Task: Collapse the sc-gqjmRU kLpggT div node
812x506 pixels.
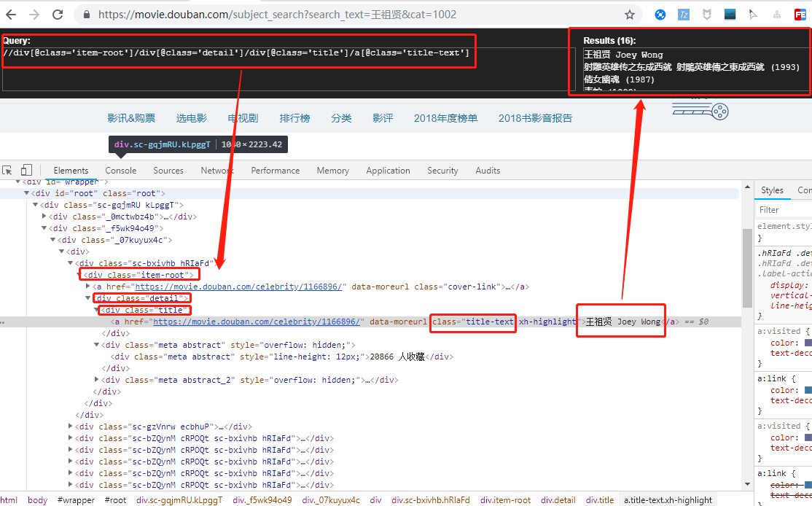Action: click(35, 205)
